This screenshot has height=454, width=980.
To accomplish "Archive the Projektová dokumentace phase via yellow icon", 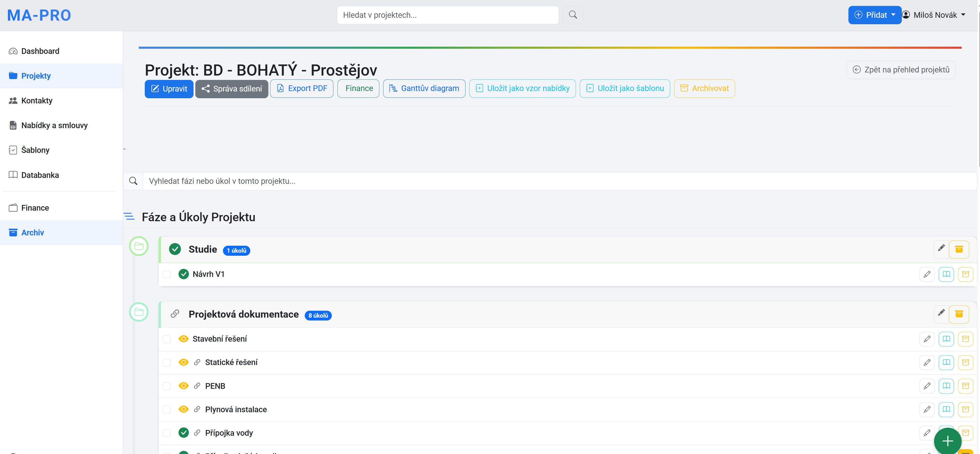I will 959,314.
